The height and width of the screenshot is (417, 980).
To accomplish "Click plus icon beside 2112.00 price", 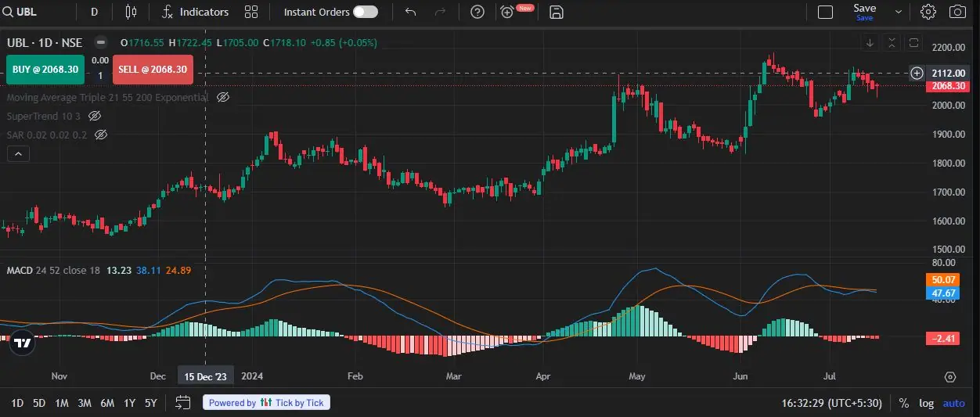I will (917, 73).
